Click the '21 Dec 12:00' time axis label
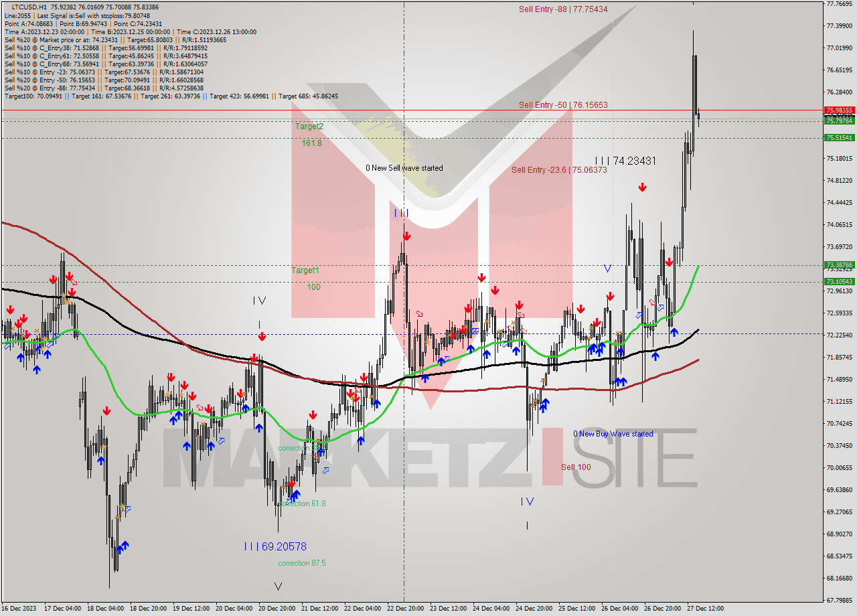 pos(320,609)
